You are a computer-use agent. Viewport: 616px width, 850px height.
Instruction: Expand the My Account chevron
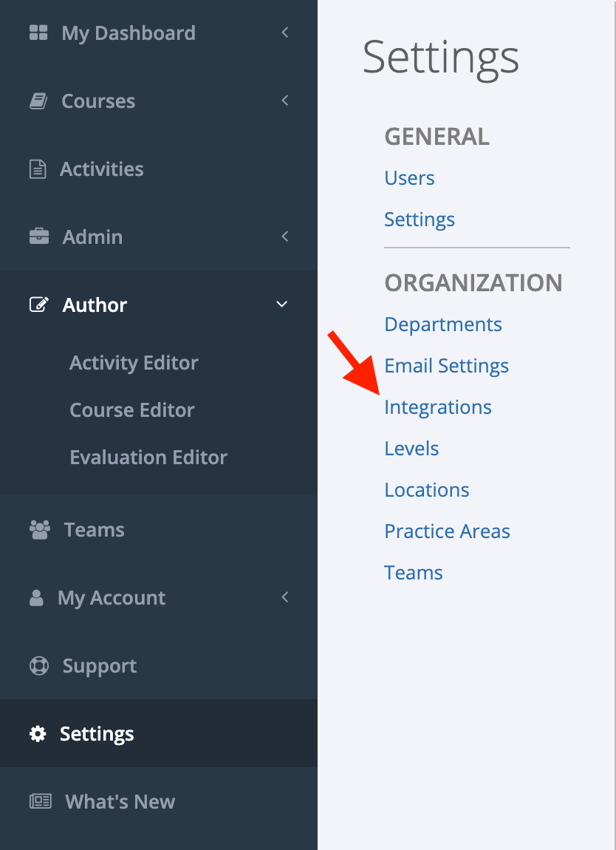285,597
